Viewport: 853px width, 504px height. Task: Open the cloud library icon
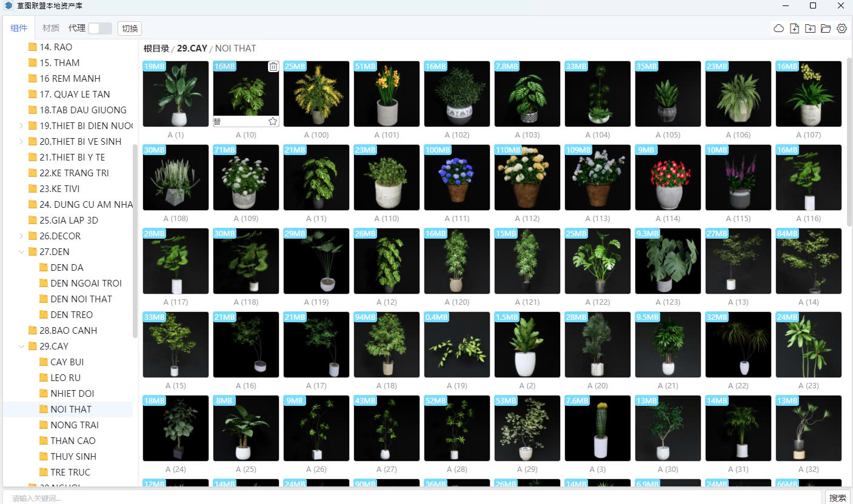778,28
